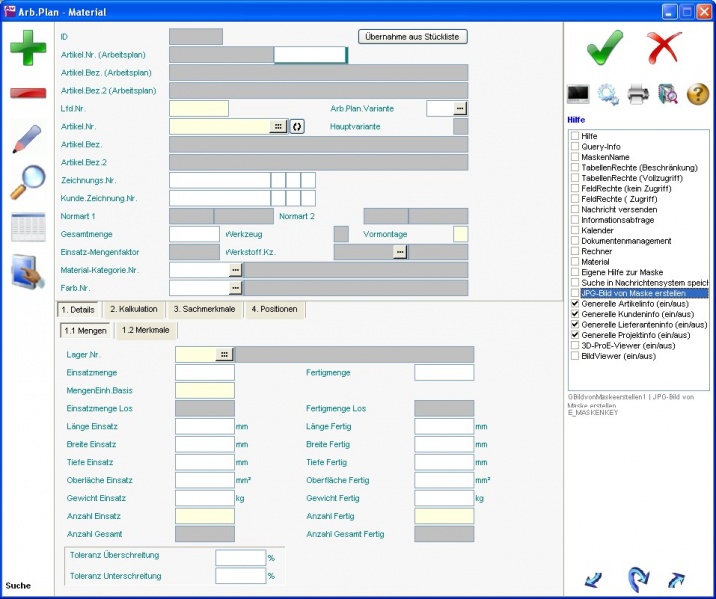Cancel with the red X icon
The image size is (716, 599).
click(663, 47)
